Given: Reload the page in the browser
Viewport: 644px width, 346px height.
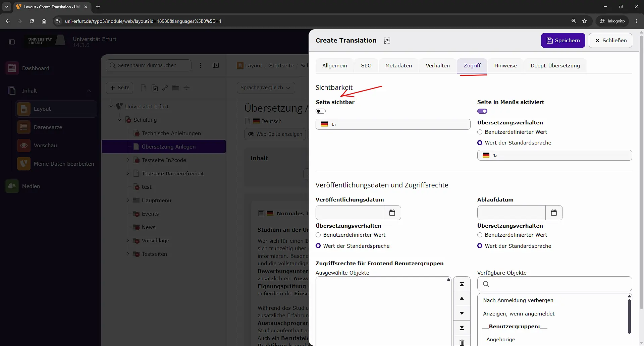Looking at the screenshot, I should pyautogui.click(x=32, y=21).
